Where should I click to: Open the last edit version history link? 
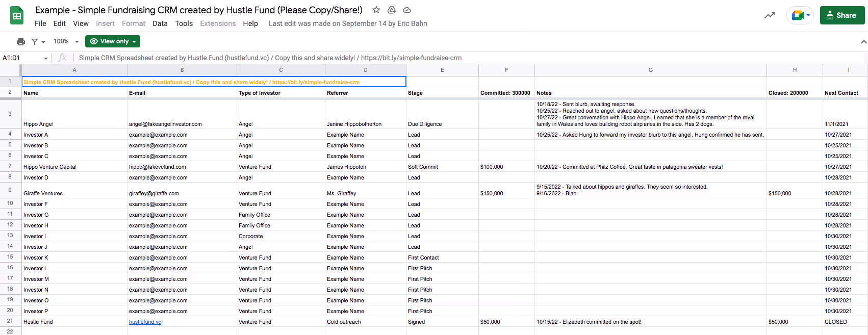348,23
